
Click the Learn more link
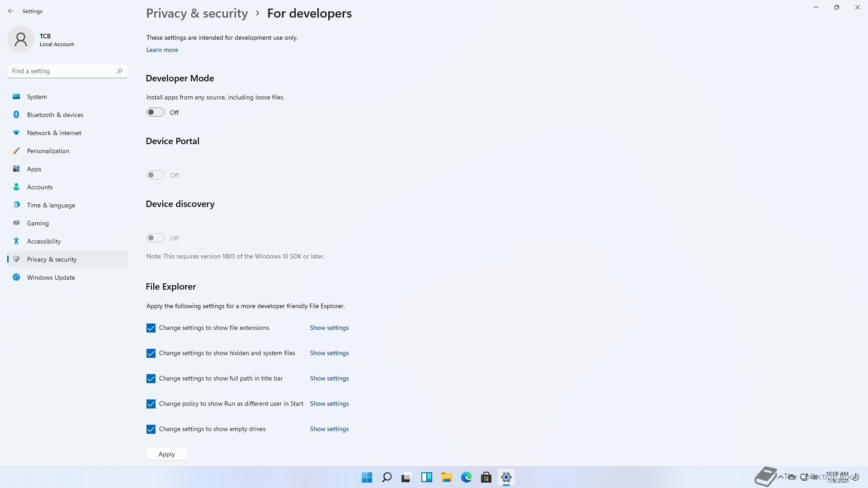click(162, 50)
